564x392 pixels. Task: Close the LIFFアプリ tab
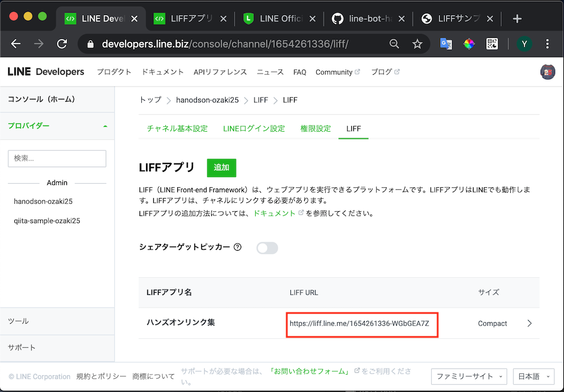[223, 19]
